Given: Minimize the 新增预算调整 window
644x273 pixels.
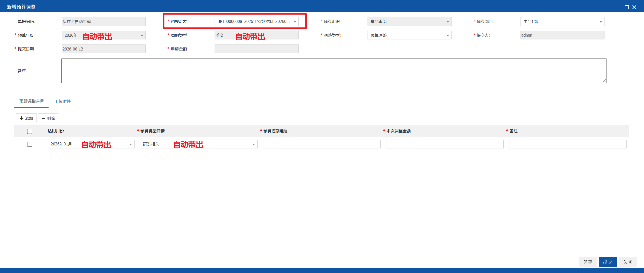Looking at the screenshot, I should [619, 7].
